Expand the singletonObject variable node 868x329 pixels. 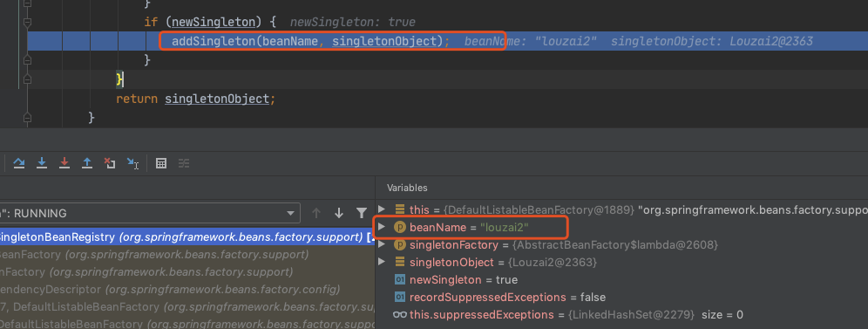[x=381, y=262]
